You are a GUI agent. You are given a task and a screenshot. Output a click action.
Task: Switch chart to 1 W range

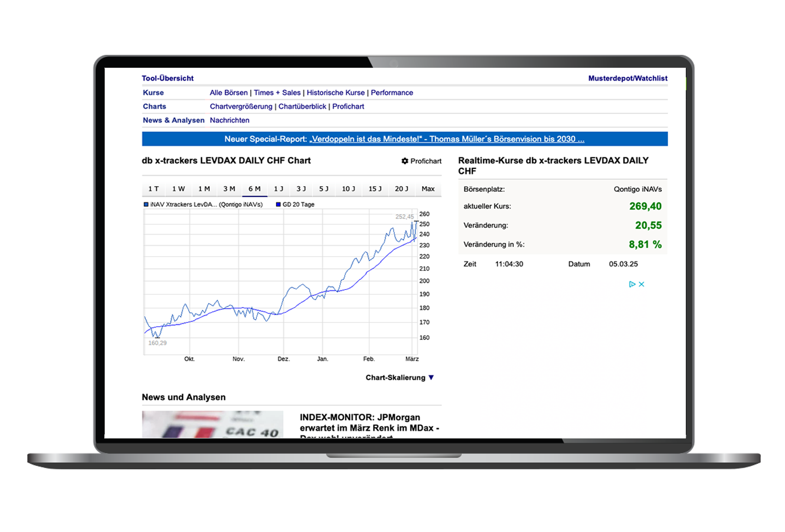click(x=178, y=189)
